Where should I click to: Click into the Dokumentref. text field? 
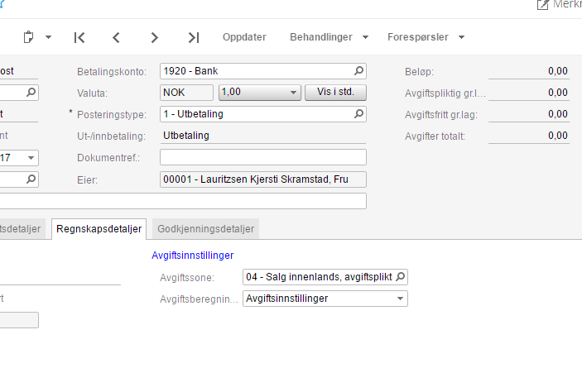click(262, 157)
